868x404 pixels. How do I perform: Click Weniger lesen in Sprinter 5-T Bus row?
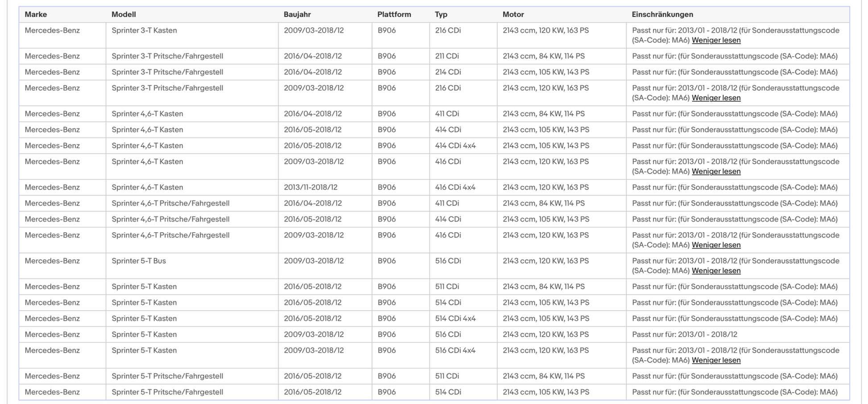(x=716, y=271)
